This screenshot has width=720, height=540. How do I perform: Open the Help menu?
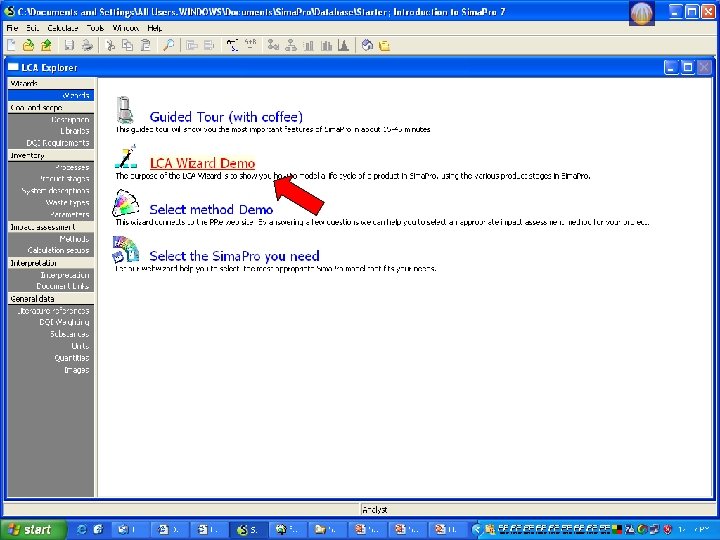coord(155,28)
